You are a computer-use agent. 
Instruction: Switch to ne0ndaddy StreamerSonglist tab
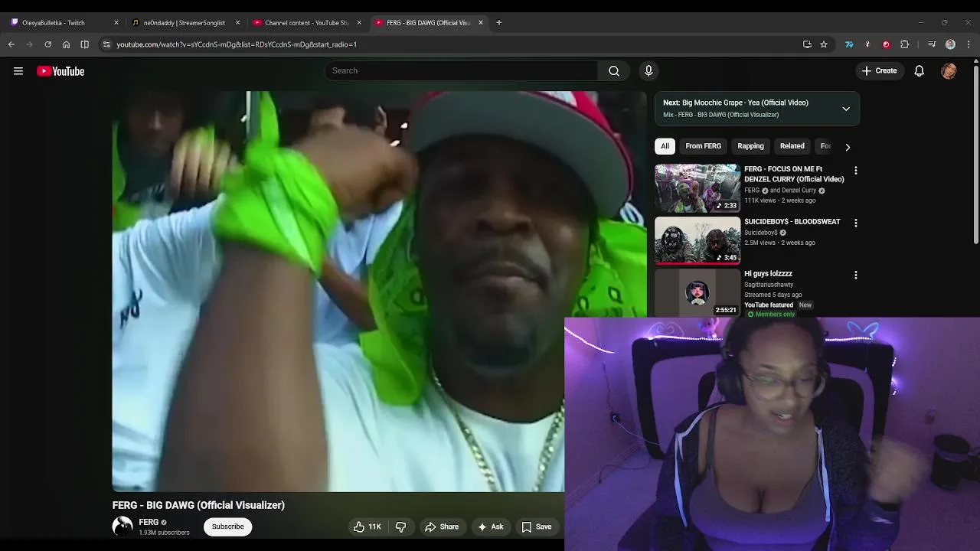185,23
